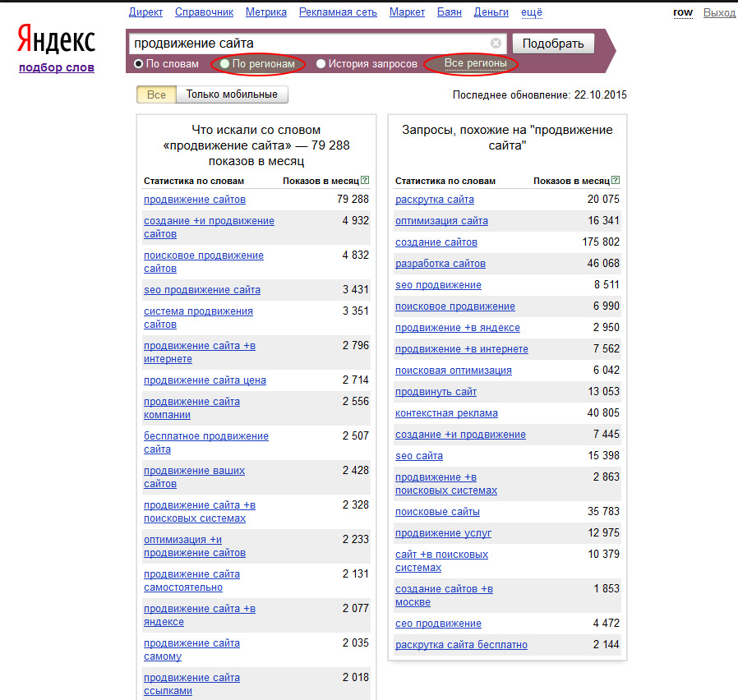The width and height of the screenshot is (738, 700).
Task: Open 'раскрутка сайта' similar query link
Action: point(435,200)
